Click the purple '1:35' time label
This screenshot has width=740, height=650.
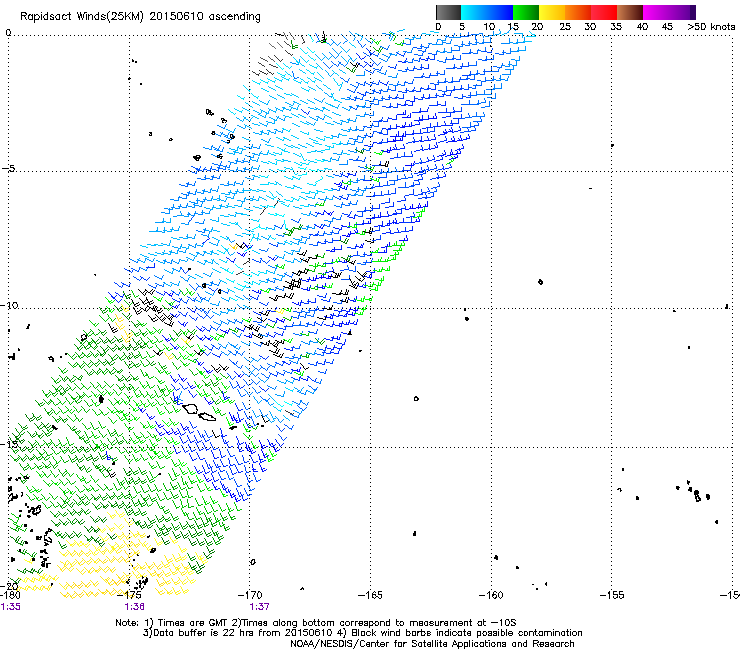(10, 607)
